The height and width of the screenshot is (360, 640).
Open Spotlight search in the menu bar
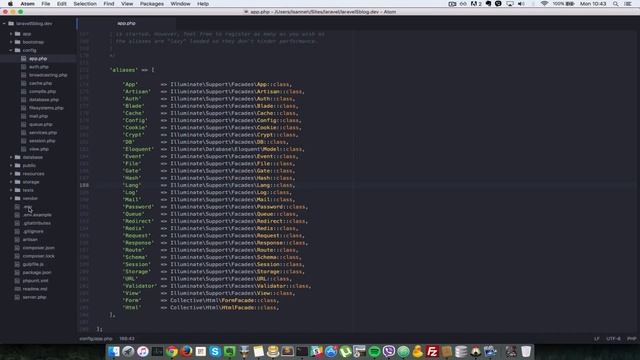pos(616,4)
